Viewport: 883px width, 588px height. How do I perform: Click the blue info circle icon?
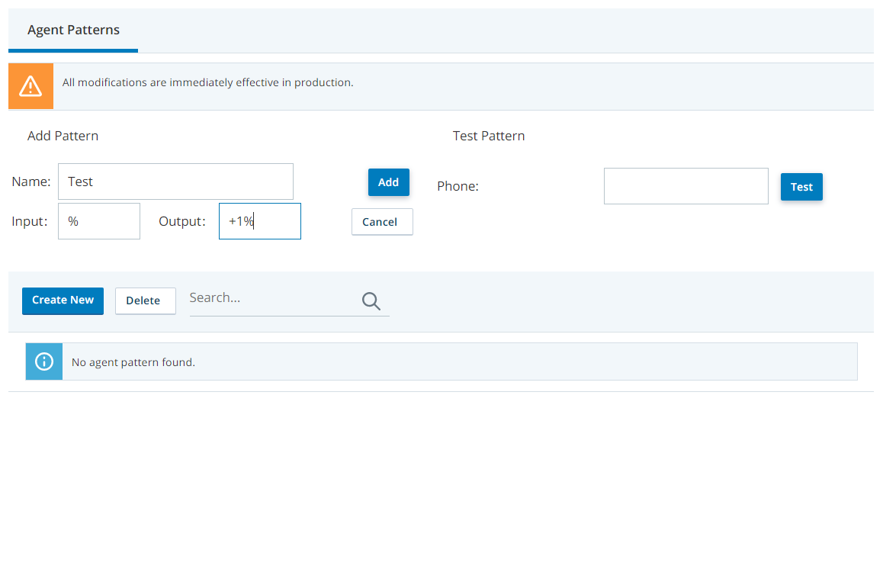(x=44, y=361)
